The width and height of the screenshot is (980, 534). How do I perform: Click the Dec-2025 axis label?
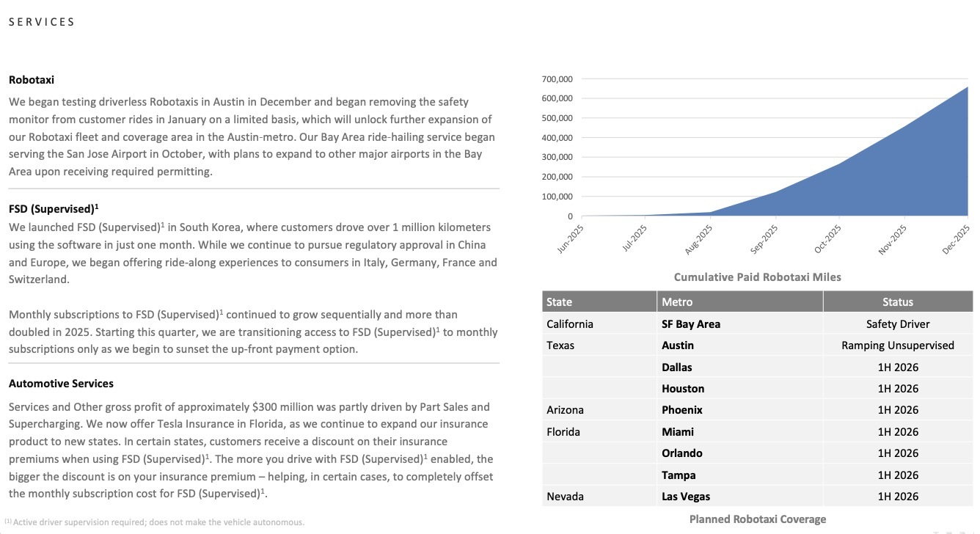coord(957,240)
